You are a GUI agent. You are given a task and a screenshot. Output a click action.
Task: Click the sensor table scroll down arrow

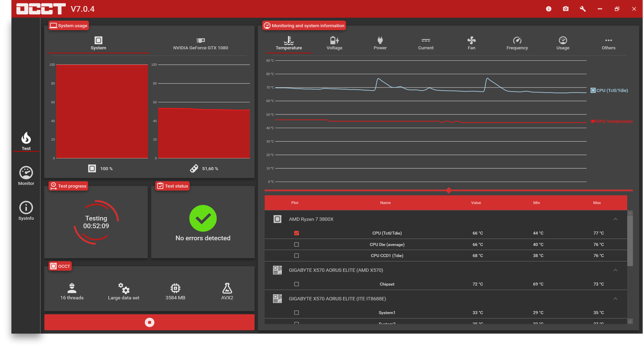click(630, 321)
